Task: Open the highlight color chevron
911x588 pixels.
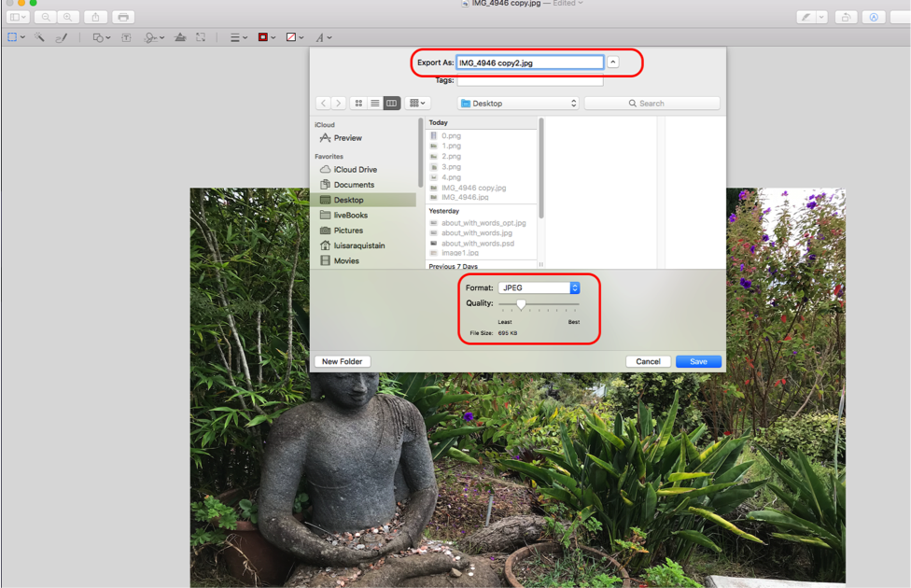Action: (821, 18)
